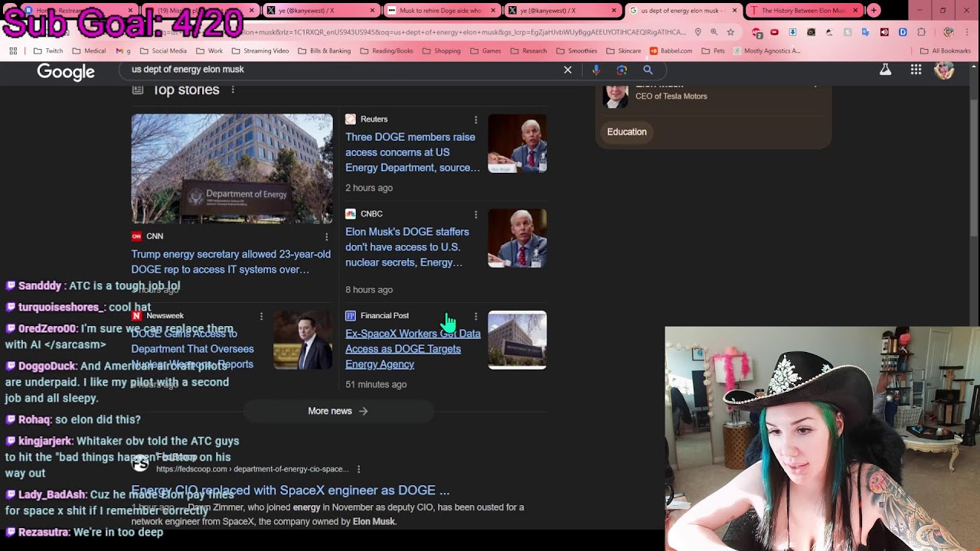Open the Mostly Agnostics bookmark

coord(767,51)
